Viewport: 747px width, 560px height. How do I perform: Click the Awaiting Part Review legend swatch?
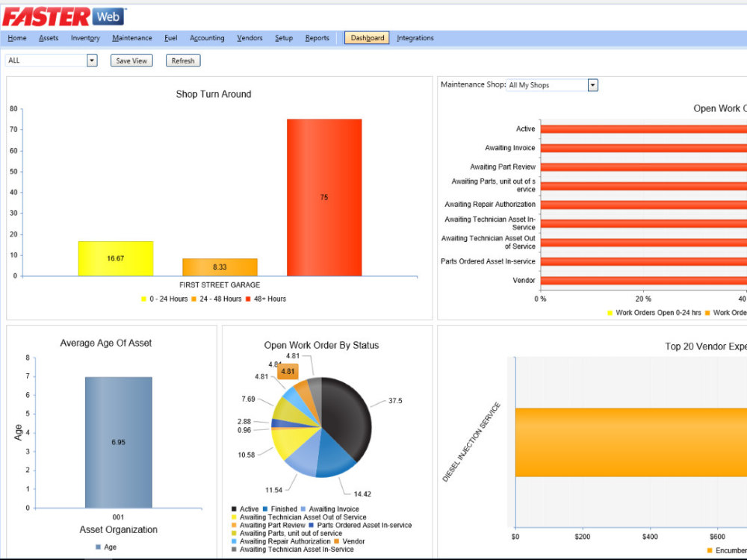[x=234, y=525]
